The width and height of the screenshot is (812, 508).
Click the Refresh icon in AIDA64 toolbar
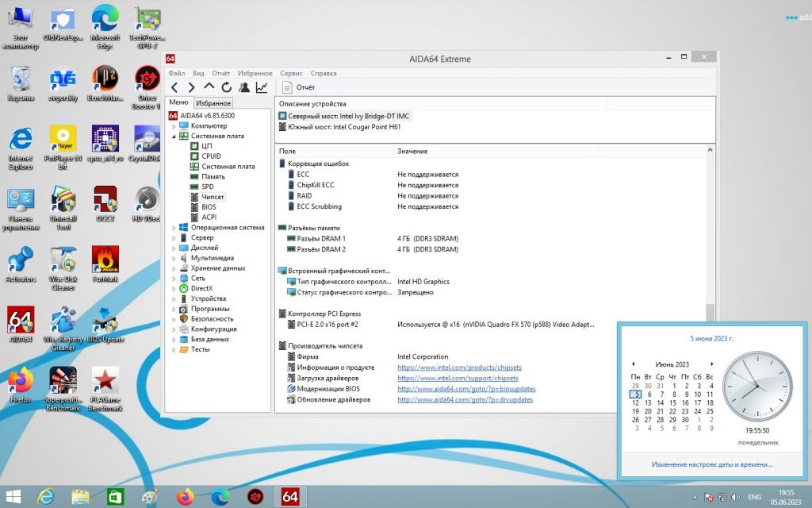[x=226, y=87]
